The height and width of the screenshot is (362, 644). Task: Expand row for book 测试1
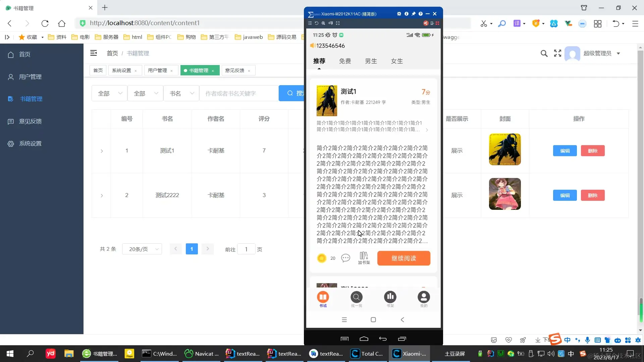102,151
